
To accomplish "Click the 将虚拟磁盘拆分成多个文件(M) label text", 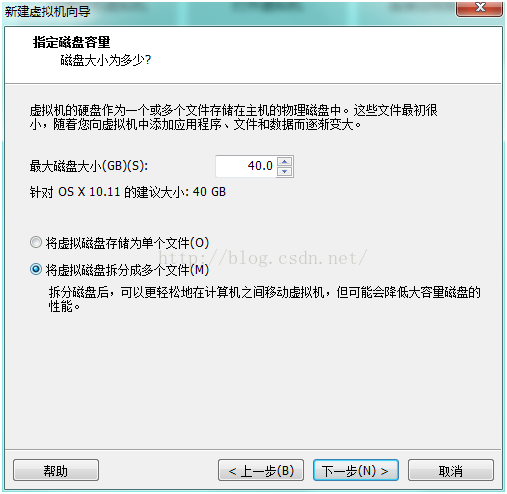I will (x=127, y=270).
